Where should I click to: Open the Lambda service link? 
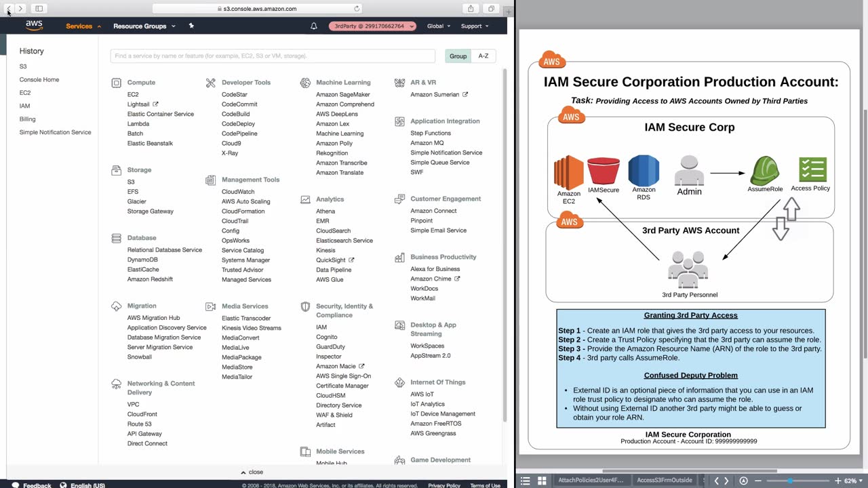coord(138,124)
